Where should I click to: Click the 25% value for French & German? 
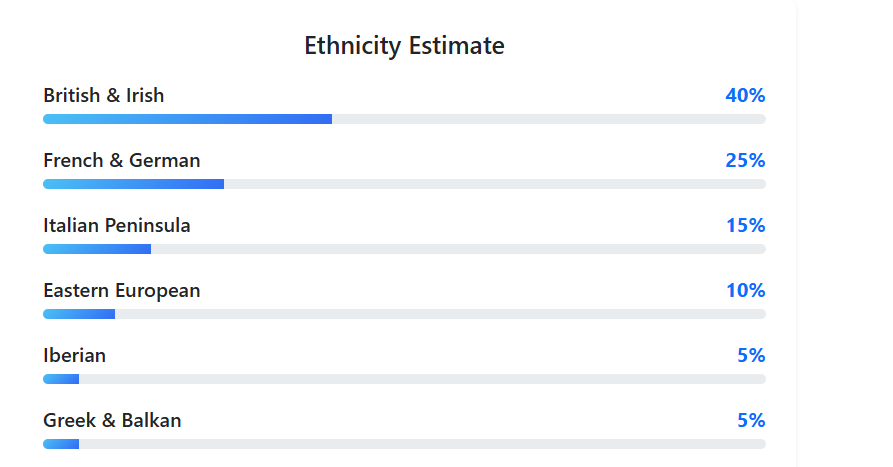[x=745, y=161]
